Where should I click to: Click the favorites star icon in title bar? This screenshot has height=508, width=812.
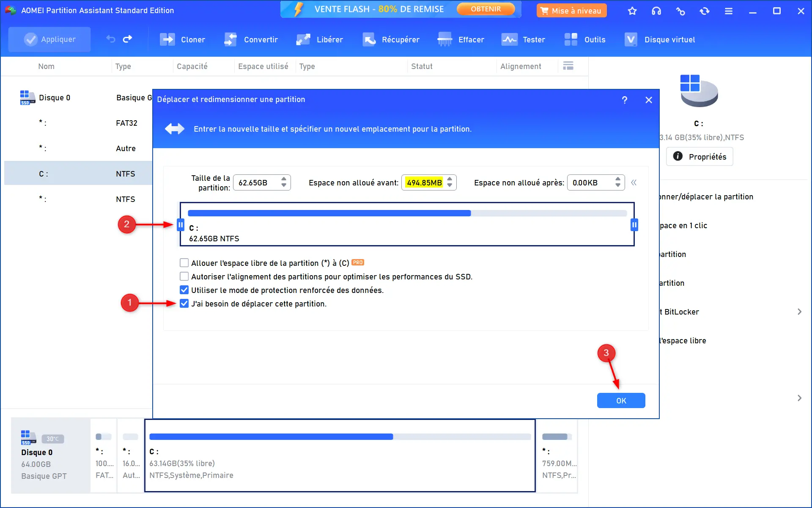pyautogui.click(x=632, y=11)
